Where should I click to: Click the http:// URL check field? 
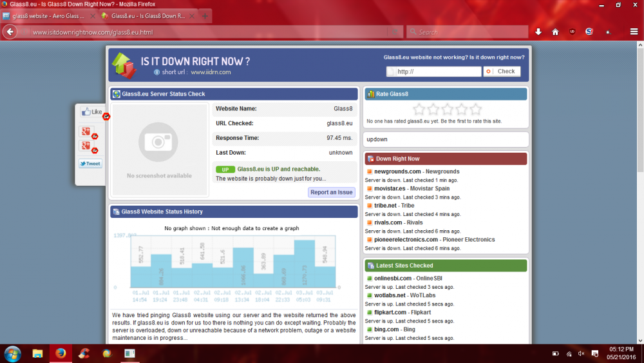click(433, 72)
